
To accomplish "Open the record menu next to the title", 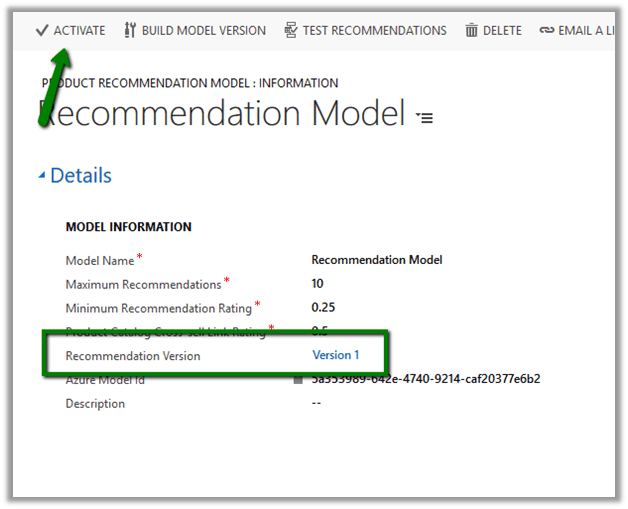I will coord(425,117).
